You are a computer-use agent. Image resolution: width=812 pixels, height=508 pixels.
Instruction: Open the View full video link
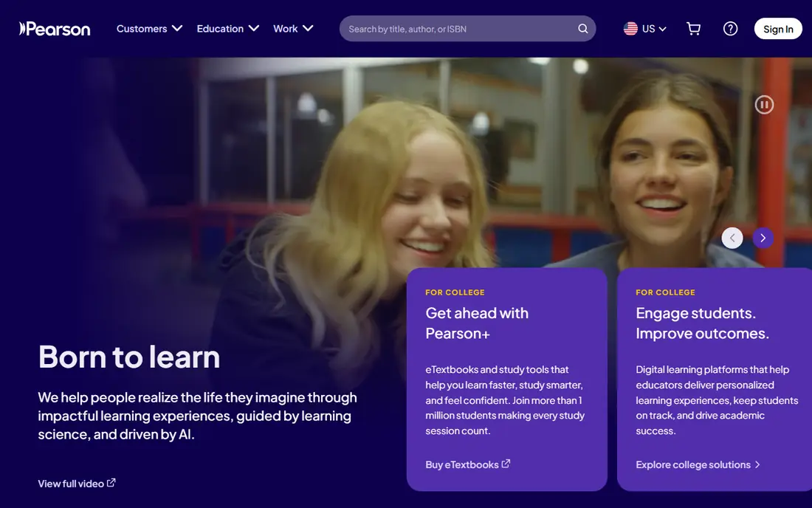[77, 483]
